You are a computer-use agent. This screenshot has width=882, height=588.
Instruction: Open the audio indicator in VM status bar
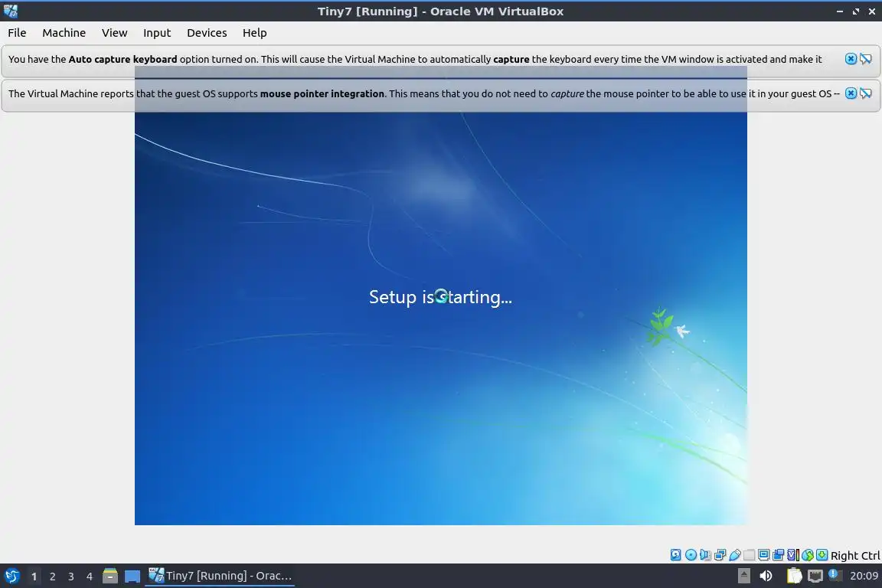point(705,555)
